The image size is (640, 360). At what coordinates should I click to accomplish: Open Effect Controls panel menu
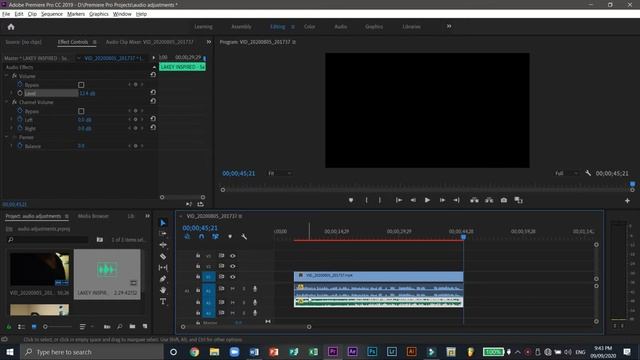[x=95, y=42]
